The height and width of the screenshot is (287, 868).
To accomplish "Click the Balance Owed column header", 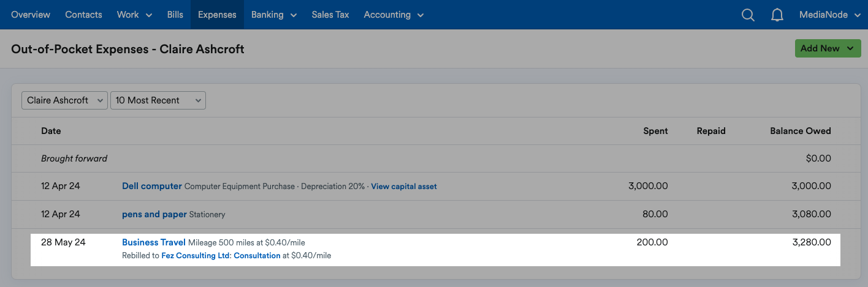I will [801, 131].
